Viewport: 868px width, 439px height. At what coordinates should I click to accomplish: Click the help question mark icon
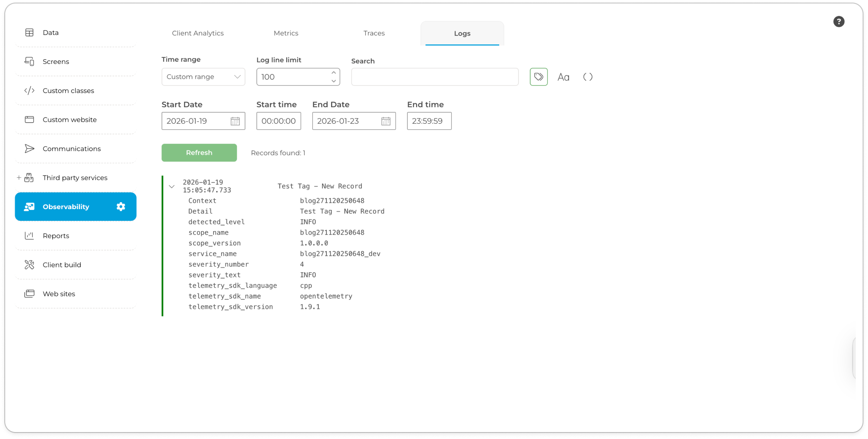[x=839, y=22]
